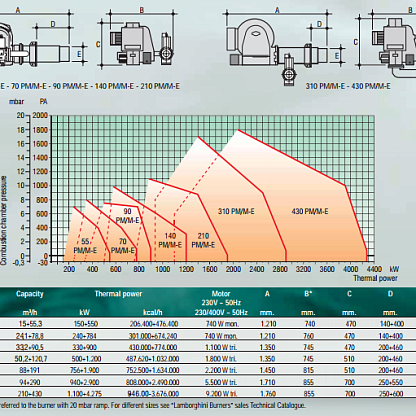Click the '-30' value on the PA axis

coord(43,263)
